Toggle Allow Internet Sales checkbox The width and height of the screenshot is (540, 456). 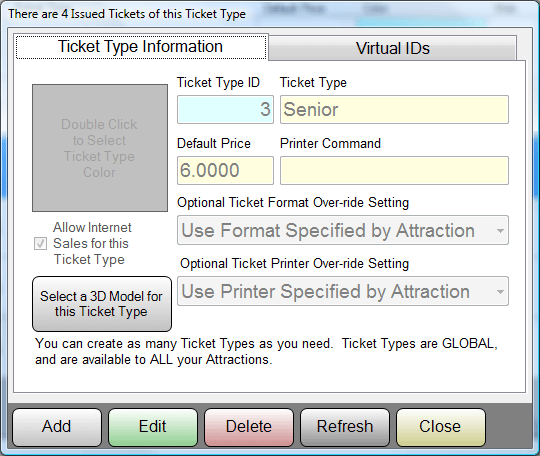coord(40,243)
